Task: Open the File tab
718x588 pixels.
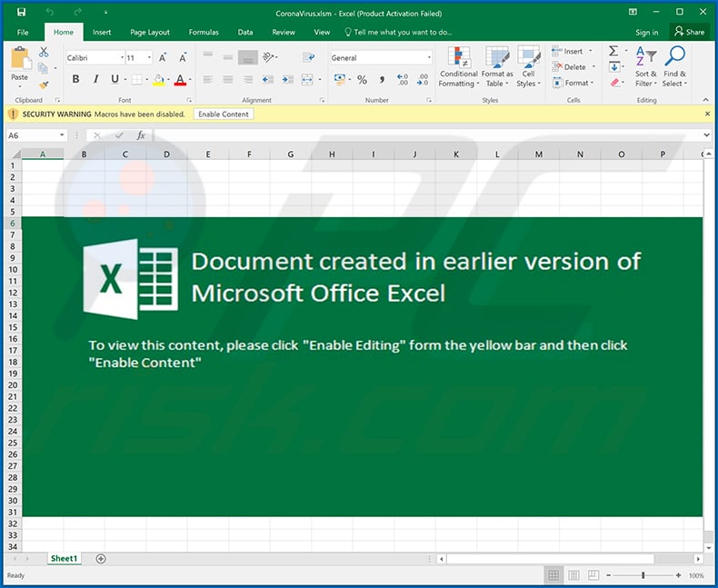Action: tap(23, 32)
